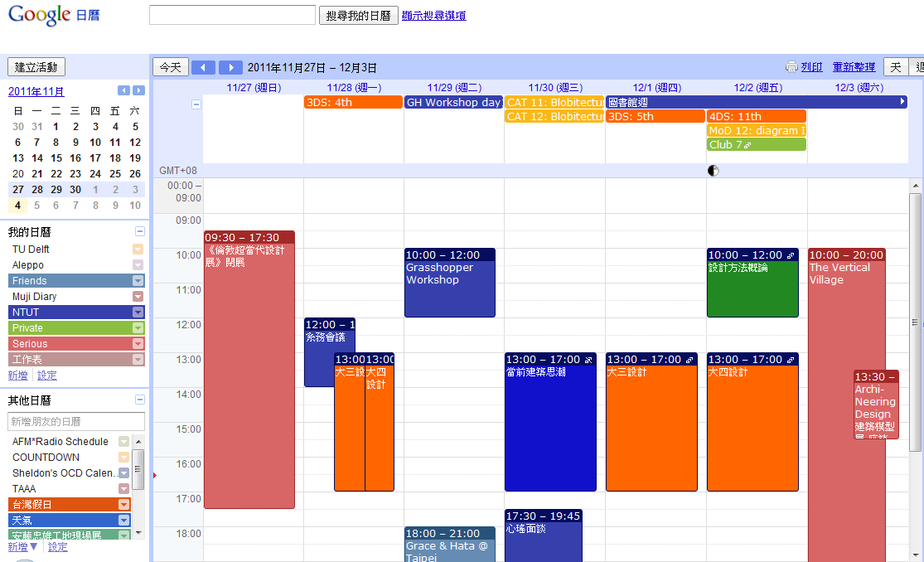Open dropdown for COUNTDOWN calendar
This screenshot has height=562, width=924.
click(123, 457)
